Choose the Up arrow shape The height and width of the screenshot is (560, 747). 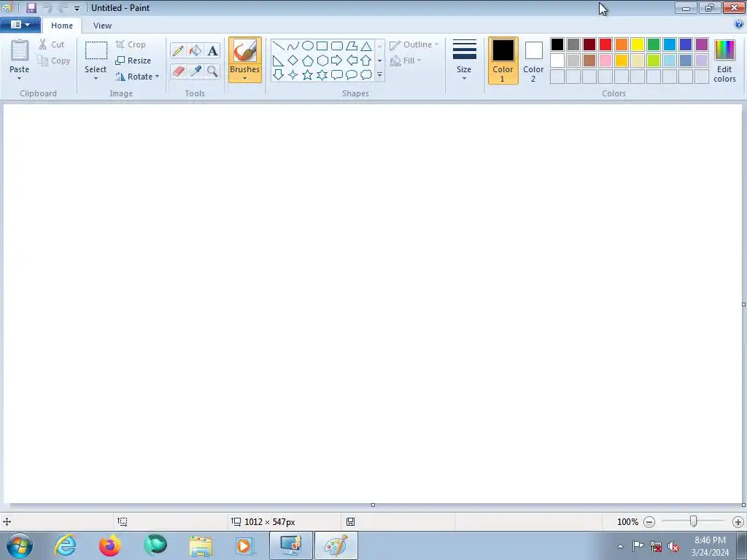coord(366,61)
